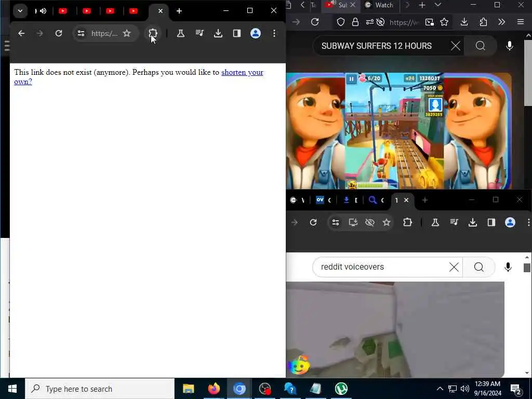
Task: Select first YouTube tab after audio tab
Action: 63,11
